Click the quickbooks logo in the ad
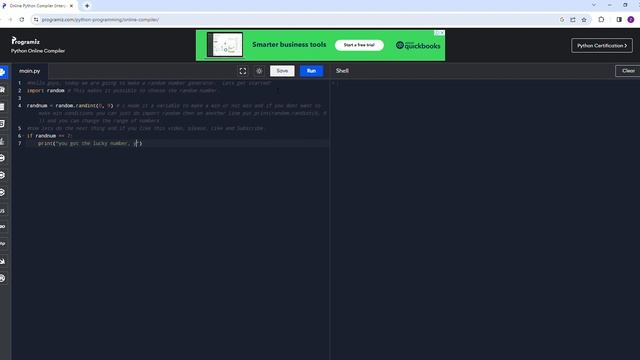The width and height of the screenshot is (640, 360). pos(418,45)
